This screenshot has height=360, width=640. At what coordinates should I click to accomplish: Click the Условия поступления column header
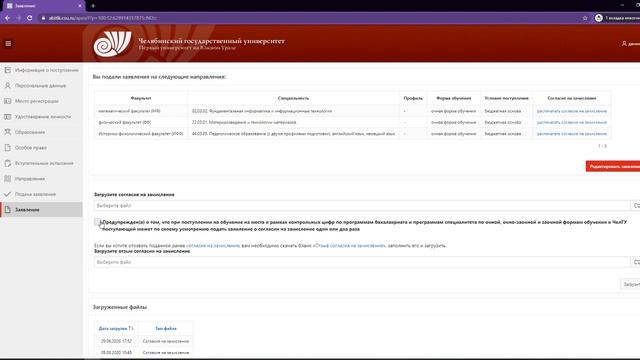pyautogui.click(x=507, y=98)
